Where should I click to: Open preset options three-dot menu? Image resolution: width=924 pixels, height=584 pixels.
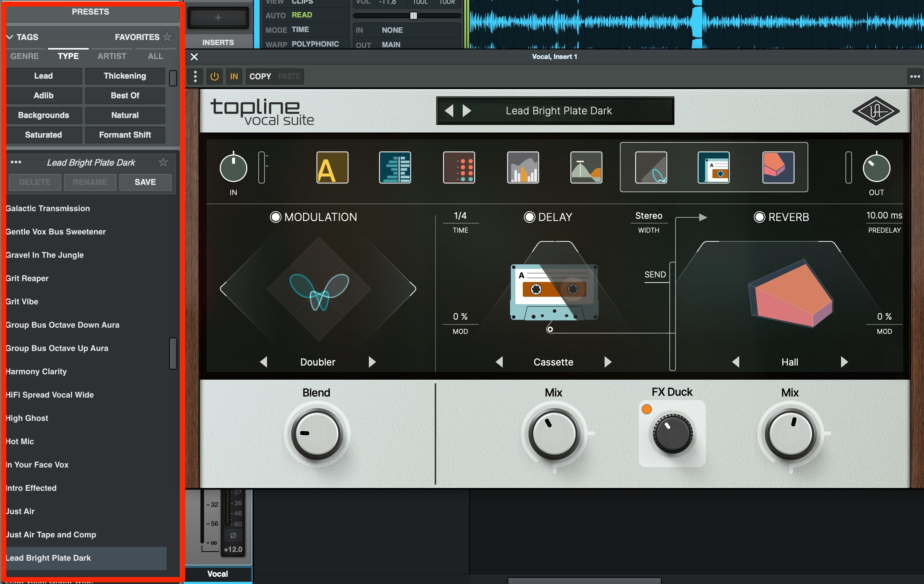coord(16,162)
